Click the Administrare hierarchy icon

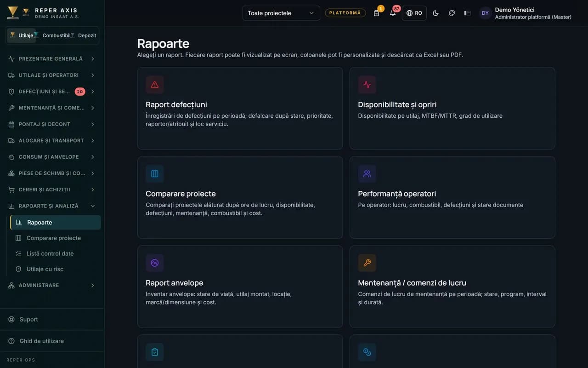coord(11,285)
